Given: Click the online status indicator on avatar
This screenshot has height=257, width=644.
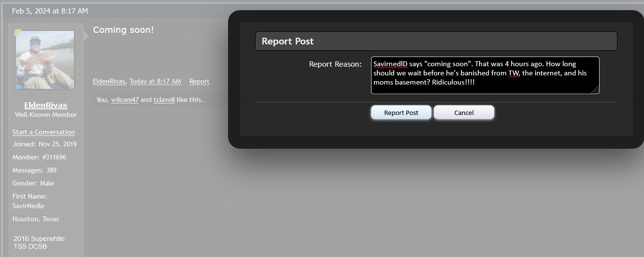Looking at the screenshot, I should coord(18,32).
